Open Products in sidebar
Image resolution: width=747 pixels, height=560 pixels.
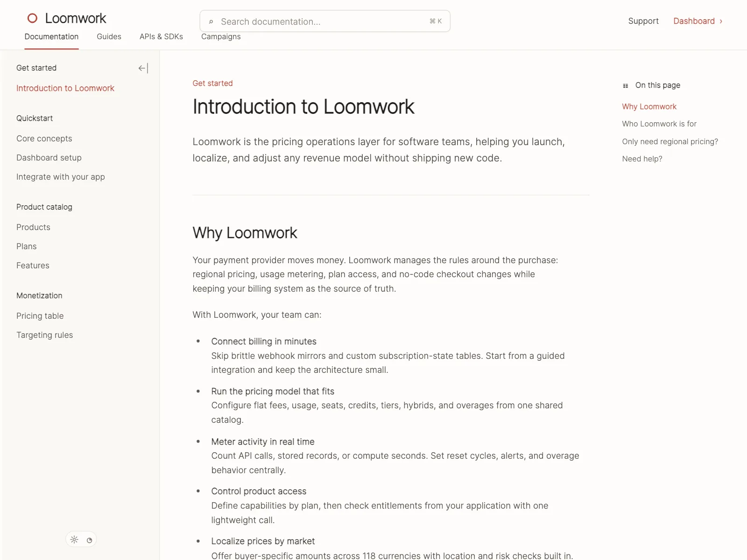pyautogui.click(x=33, y=227)
